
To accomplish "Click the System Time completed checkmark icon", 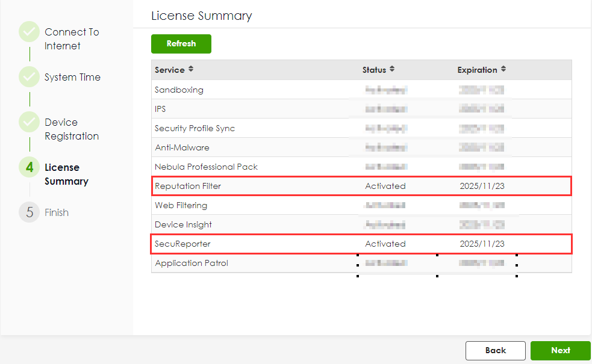I will click(29, 77).
